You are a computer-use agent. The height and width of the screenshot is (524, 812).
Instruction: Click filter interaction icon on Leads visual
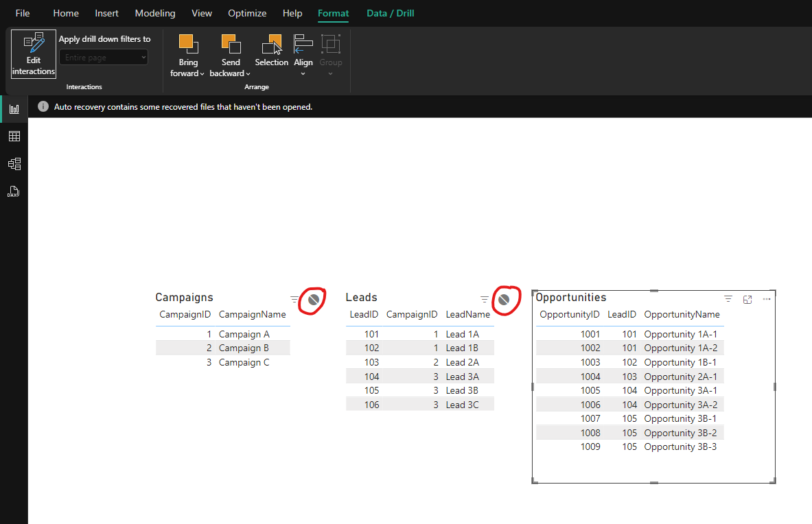(485, 300)
